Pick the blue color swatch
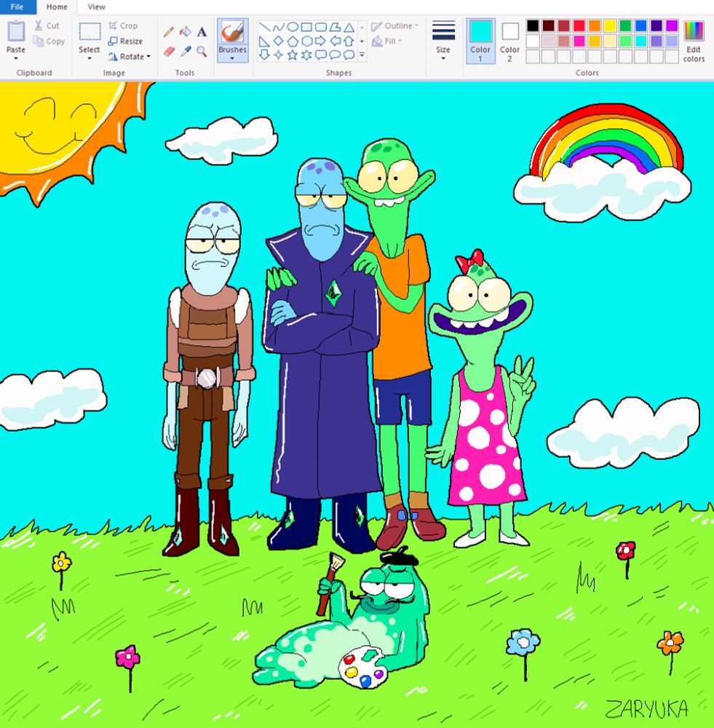The width and height of the screenshot is (714, 728). 640,25
